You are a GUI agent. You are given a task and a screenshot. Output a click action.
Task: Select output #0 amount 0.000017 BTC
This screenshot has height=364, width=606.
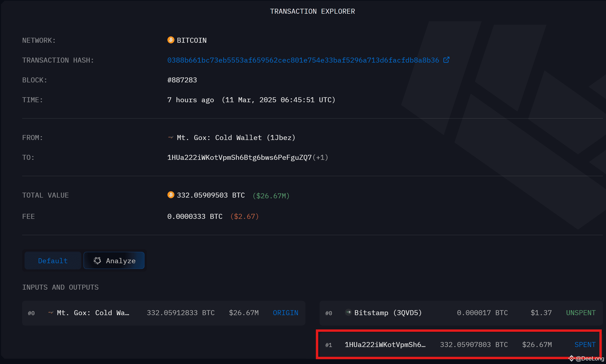pyautogui.click(x=482, y=313)
